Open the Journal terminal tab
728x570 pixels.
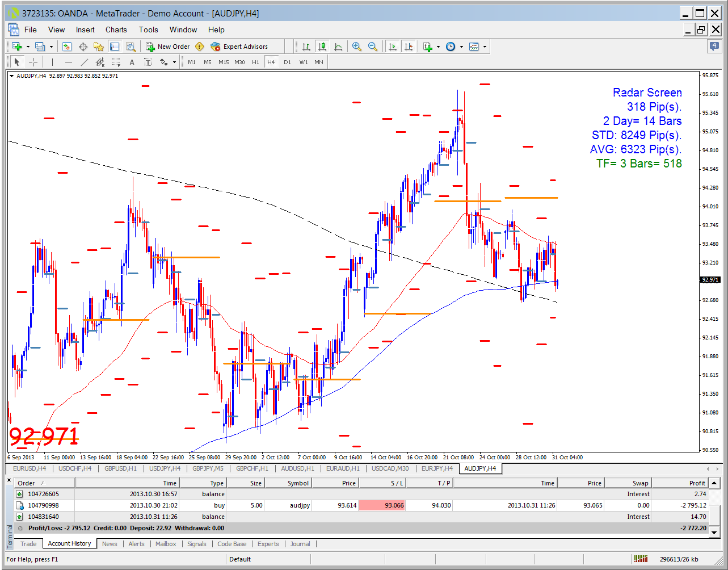coord(300,544)
